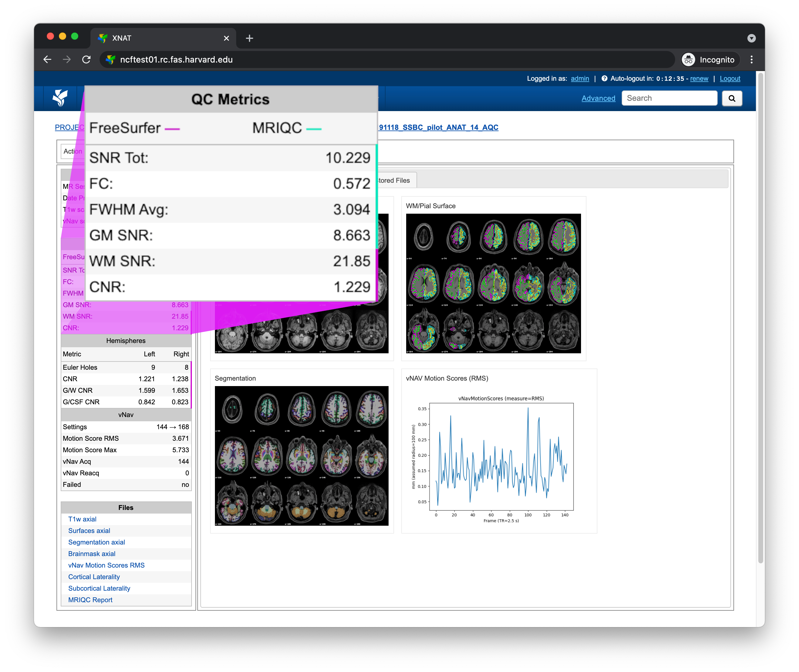
Task: Click the Segmentation brain image
Action: tap(301, 456)
